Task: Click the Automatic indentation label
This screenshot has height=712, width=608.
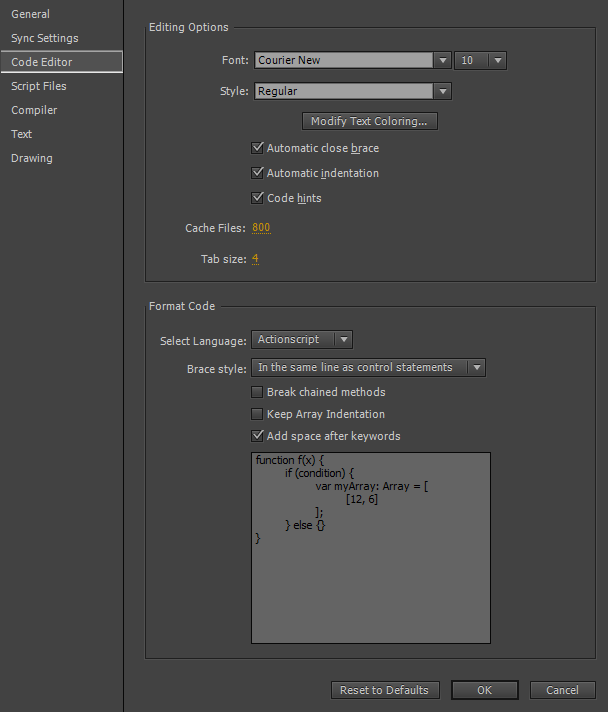Action: click(x=323, y=173)
